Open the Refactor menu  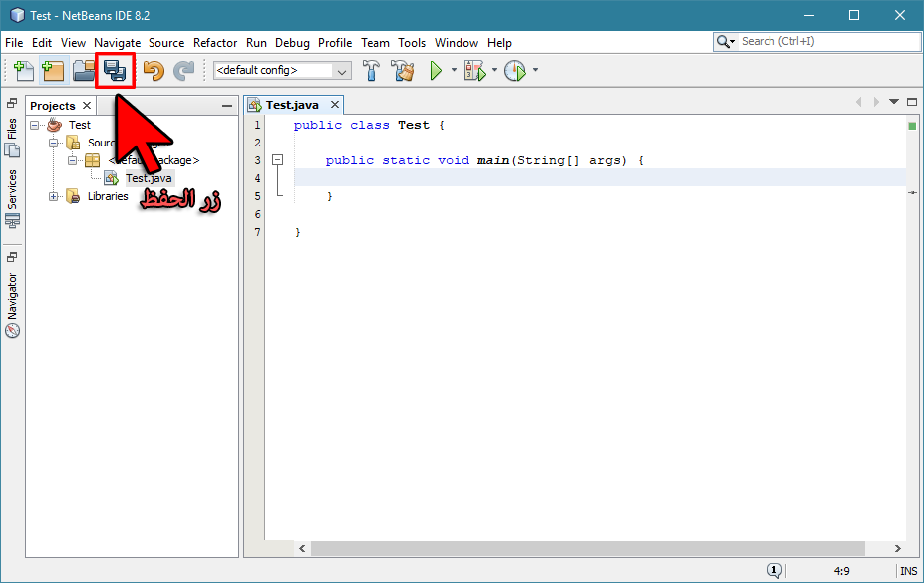pos(215,43)
